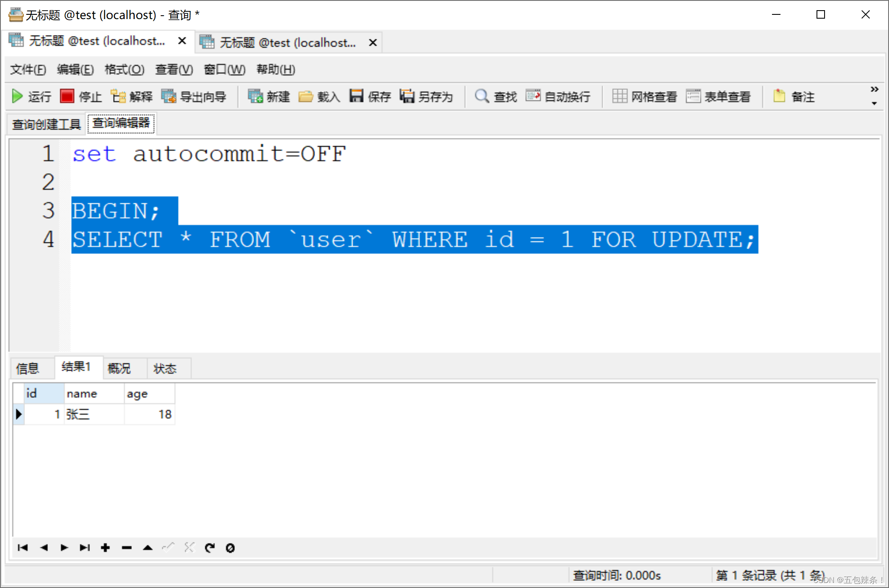The height and width of the screenshot is (588, 889).
Task: Click the row indicator arrow of the result row
Action: 19,414
